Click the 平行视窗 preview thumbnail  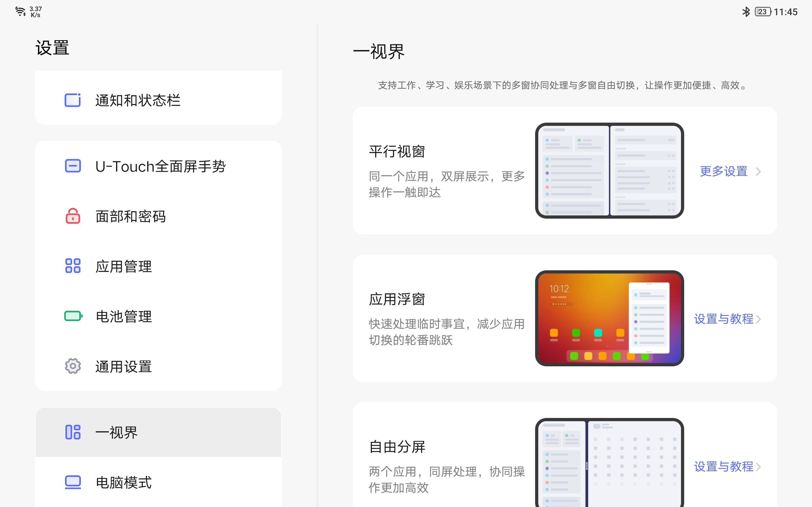pyautogui.click(x=609, y=171)
